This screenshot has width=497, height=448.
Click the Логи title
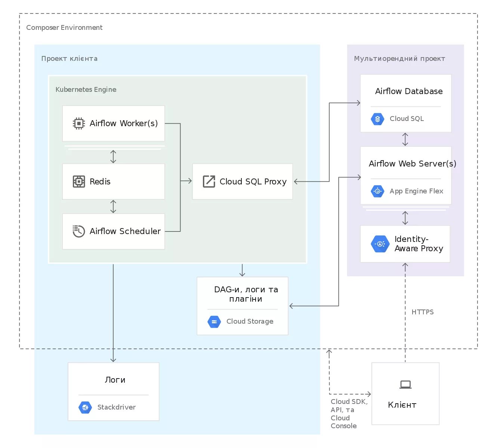tap(115, 380)
